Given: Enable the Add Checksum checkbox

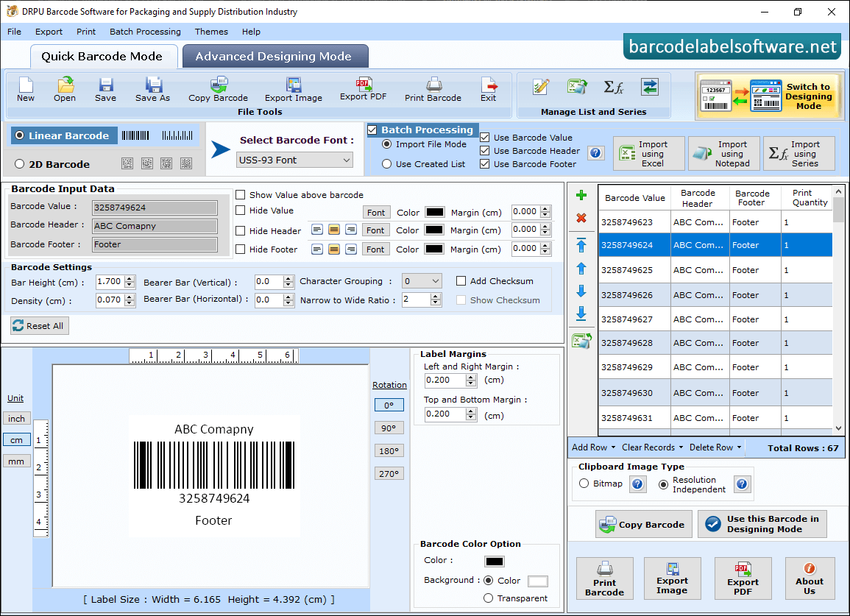Looking at the screenshot, I should (461, 281).
